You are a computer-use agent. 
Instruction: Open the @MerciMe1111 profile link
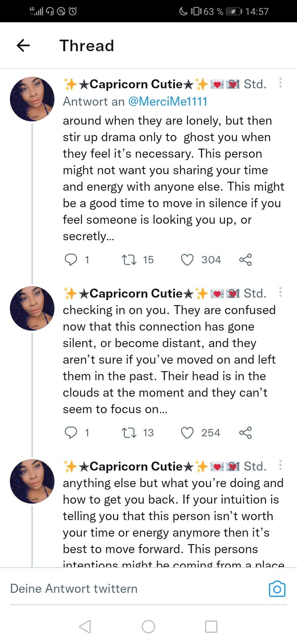[x=168, y=102]
